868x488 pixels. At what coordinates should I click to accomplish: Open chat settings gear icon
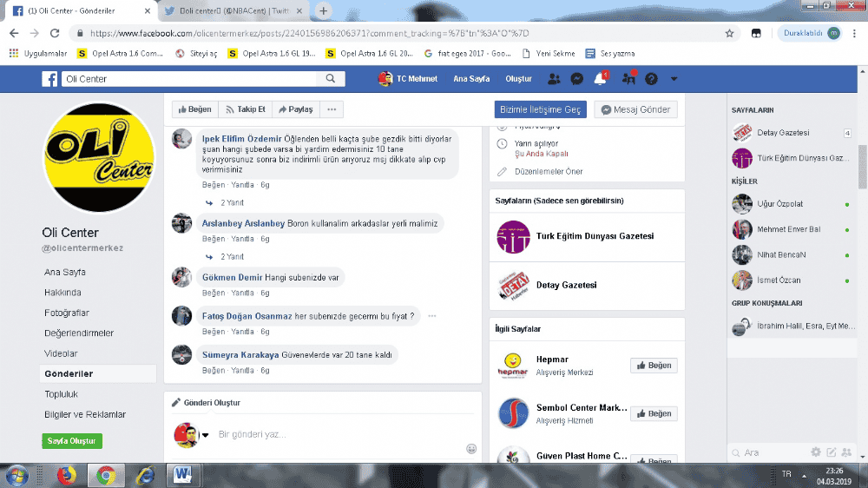click(816, 452)
